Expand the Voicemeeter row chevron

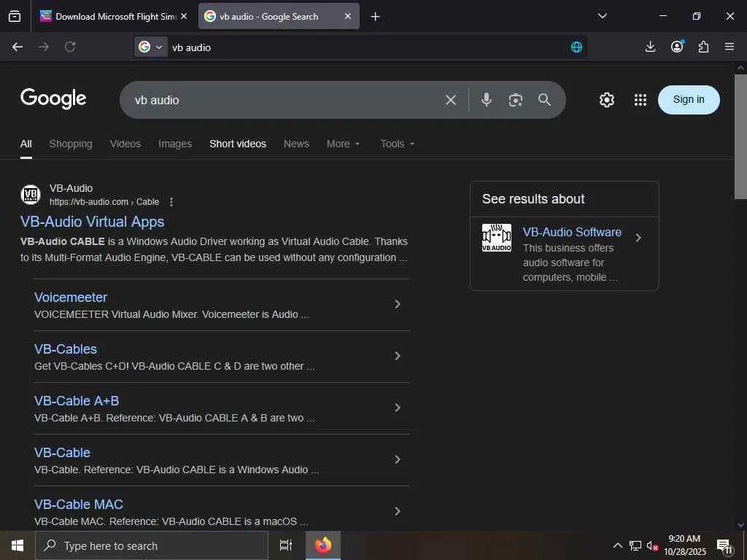(x=398, y=304)
